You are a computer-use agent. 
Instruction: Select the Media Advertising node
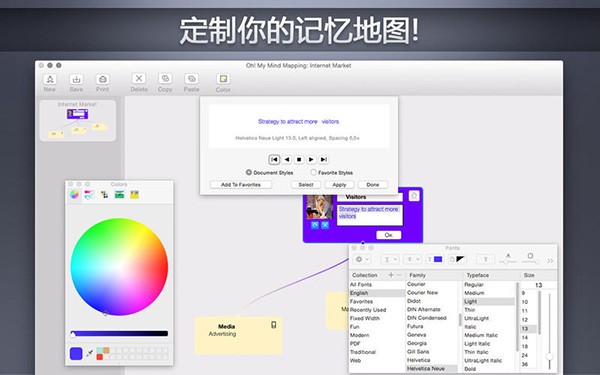click(238, 335)
